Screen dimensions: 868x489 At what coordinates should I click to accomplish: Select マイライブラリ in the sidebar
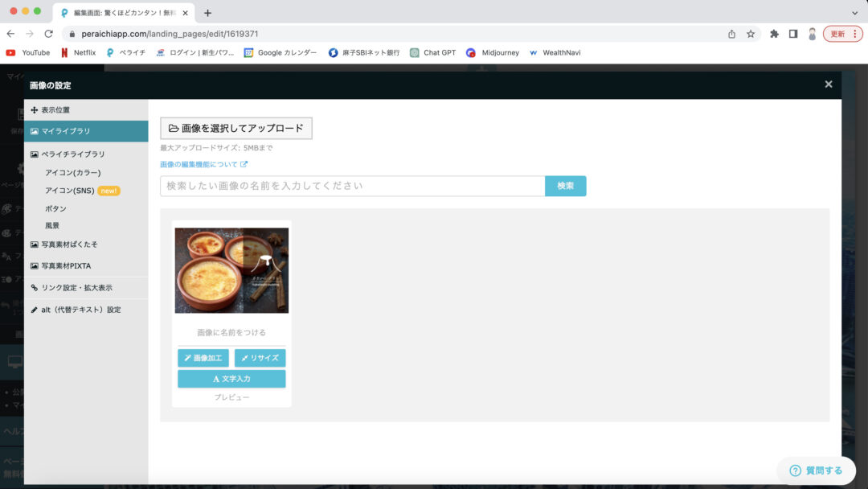pyautogui.click(x=86, y=131)
